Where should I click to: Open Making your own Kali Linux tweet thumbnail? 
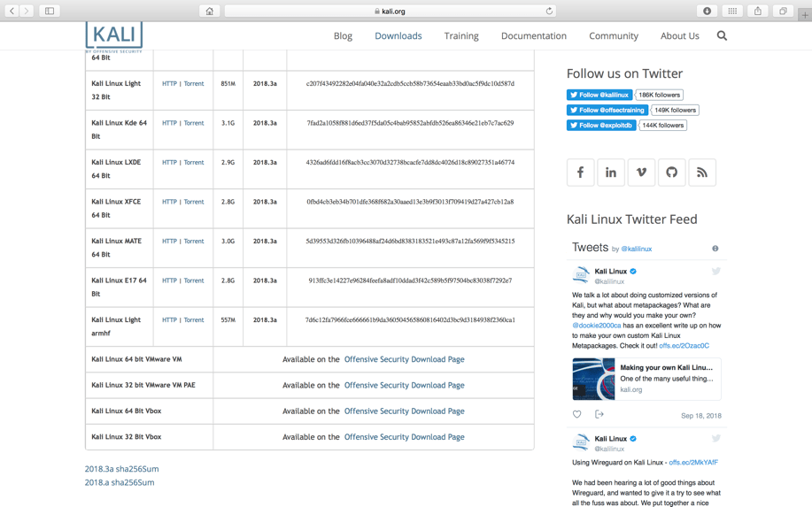[x=593, y=379]
